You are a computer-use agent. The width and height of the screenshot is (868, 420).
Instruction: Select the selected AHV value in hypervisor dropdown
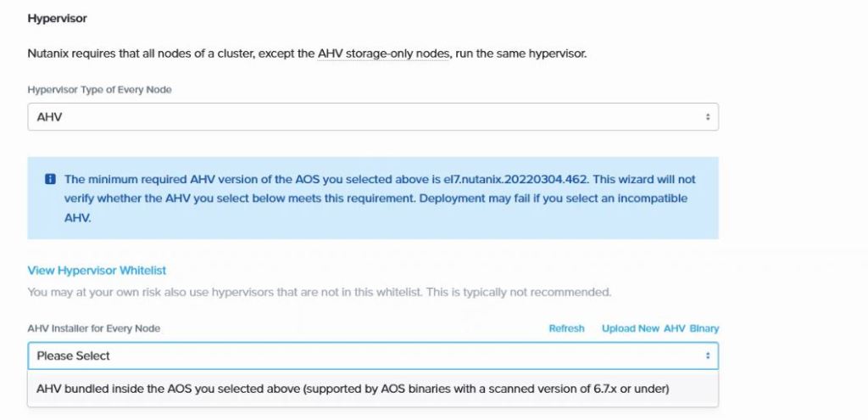tap(49, 117)
